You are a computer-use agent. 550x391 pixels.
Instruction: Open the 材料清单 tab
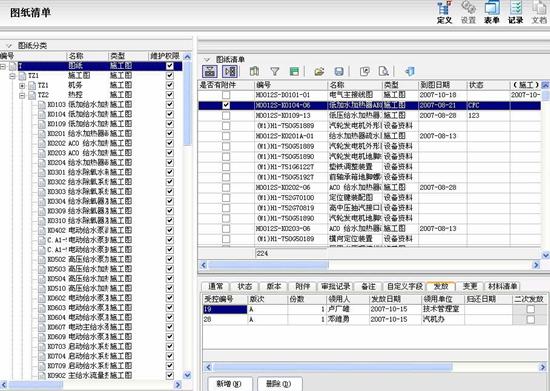[502, 286]
